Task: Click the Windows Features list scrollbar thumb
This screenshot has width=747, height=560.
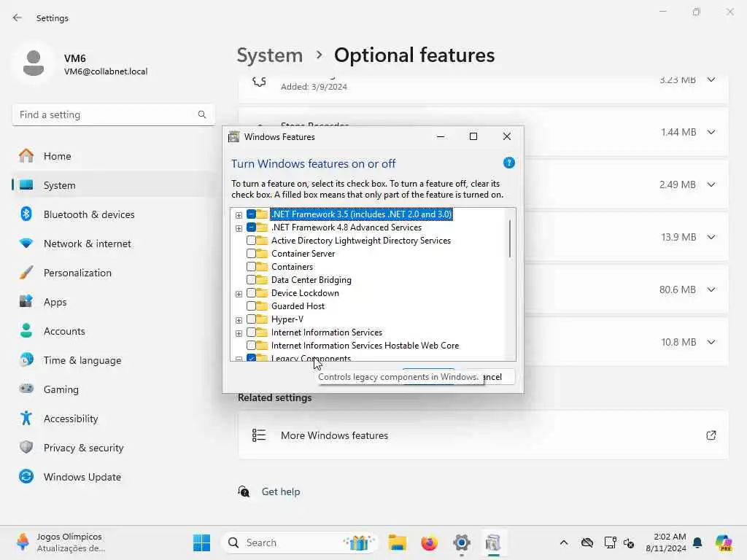Action: 510,238
